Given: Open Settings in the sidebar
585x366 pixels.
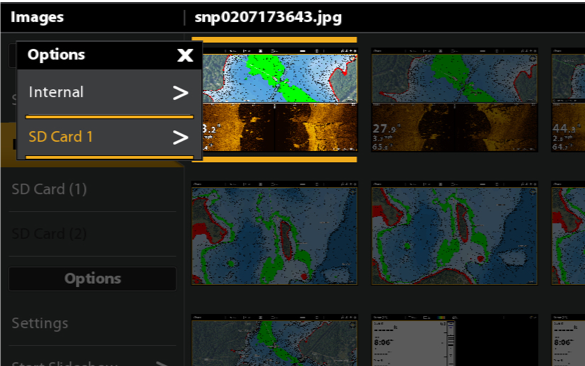Looking at the screenshot, I should [92, 323].
